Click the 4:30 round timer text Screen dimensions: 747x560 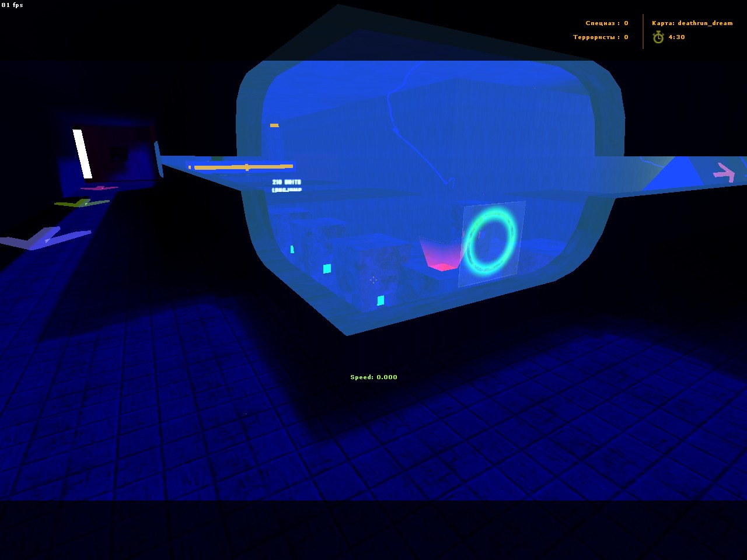pos(677,37)
